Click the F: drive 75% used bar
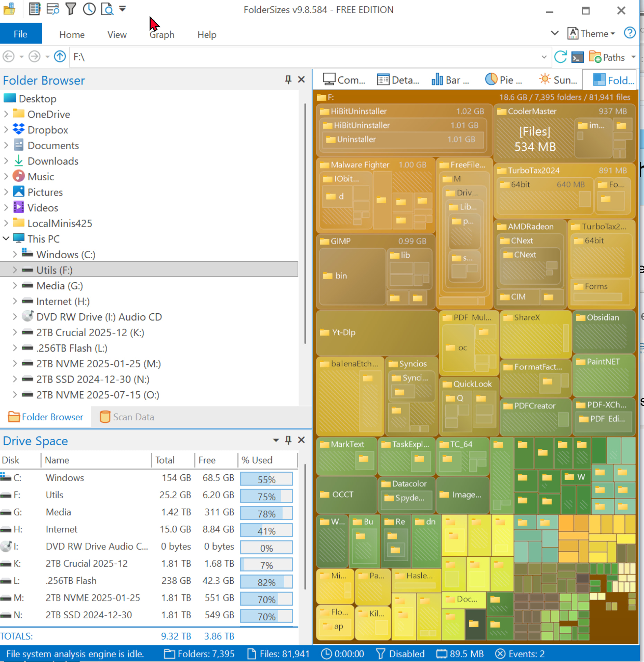Viewport: 644px width, 662px height. point(266,496)
